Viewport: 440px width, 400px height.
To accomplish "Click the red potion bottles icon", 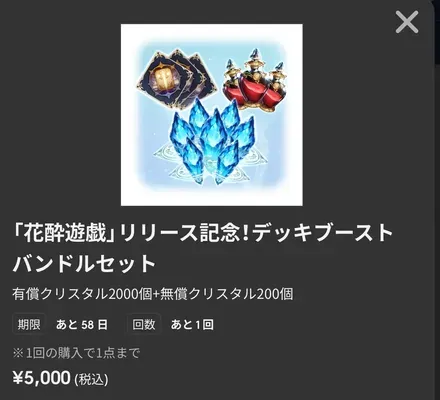I will pos(254,79).
